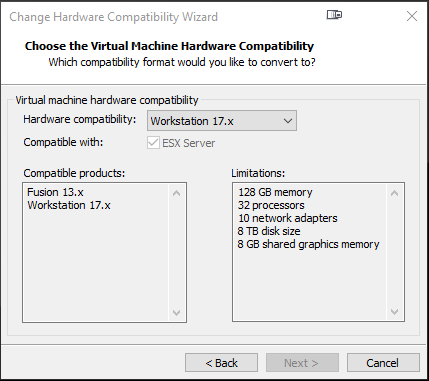
Task: Select the 32 processors limitation entry
Action: point(271,205)
